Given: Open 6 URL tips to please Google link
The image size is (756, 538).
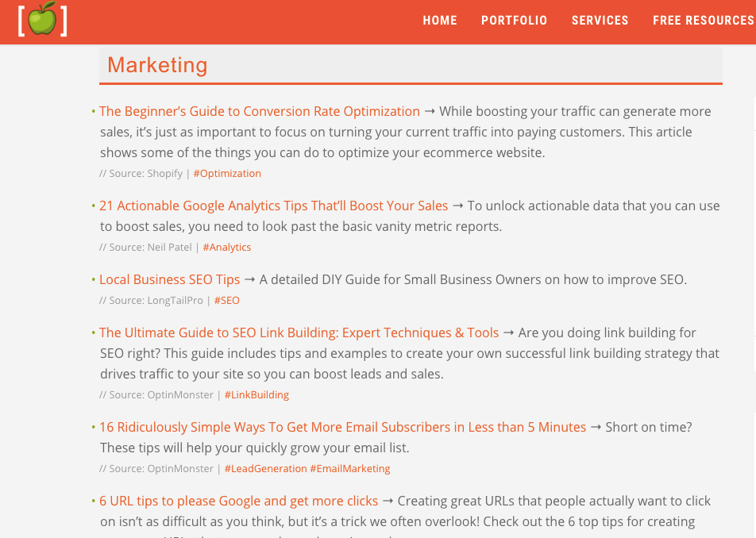Looking at the screenshot, I should pos(238,501).
